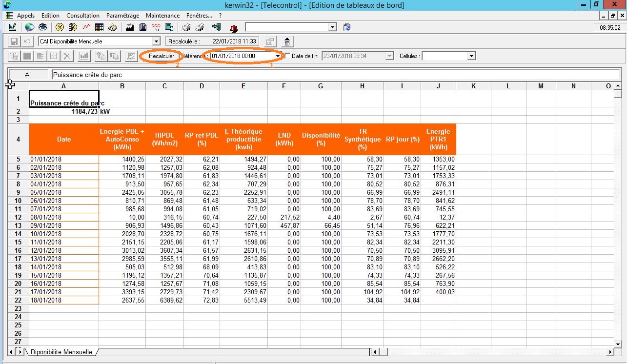
Task: Click the red line curve chart icon
Action: pos(86,27)
